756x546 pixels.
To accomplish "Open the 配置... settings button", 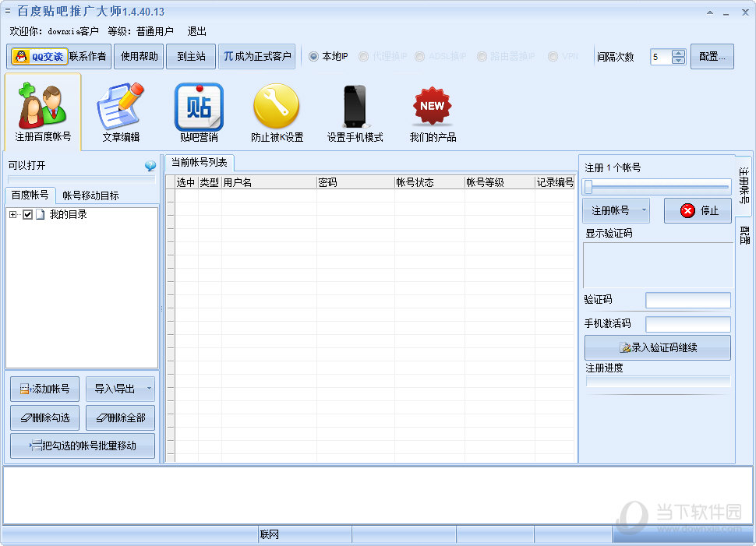I will [712, 56].
